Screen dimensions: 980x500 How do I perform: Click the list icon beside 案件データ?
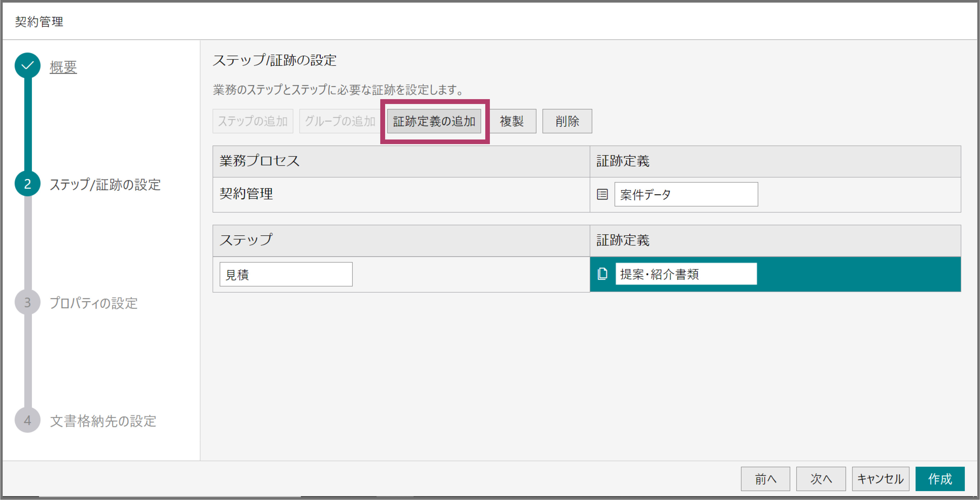click(602, 194)
